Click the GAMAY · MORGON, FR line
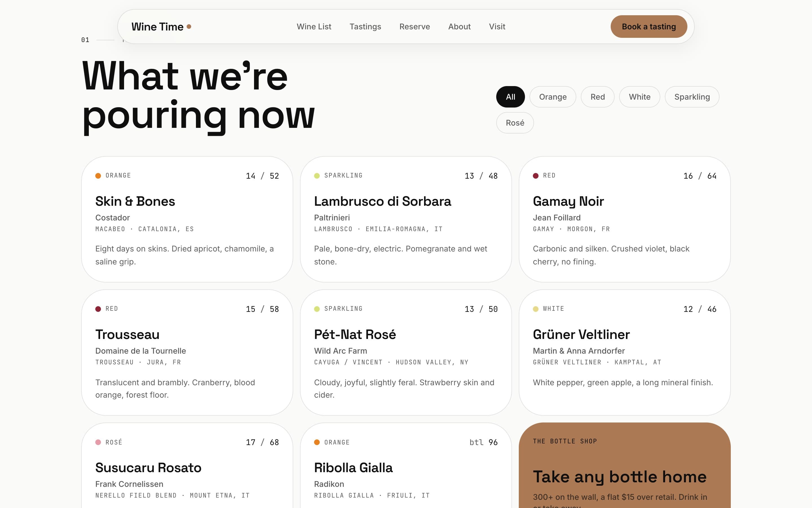Viewport: 812px width, 508px height. coord(572,229)
